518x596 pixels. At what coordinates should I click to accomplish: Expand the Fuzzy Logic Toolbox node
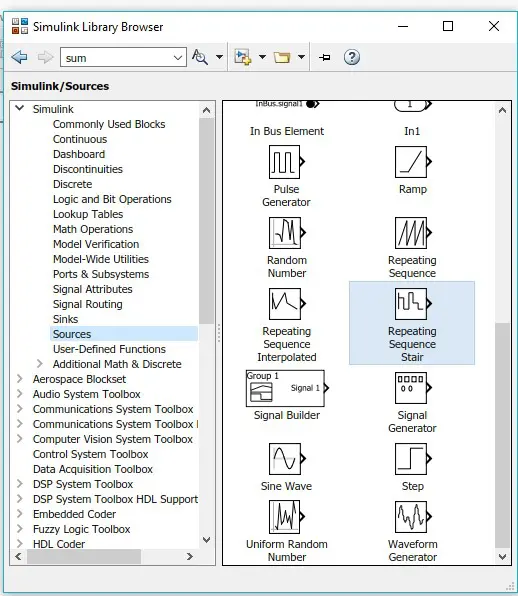coord(19,529)
